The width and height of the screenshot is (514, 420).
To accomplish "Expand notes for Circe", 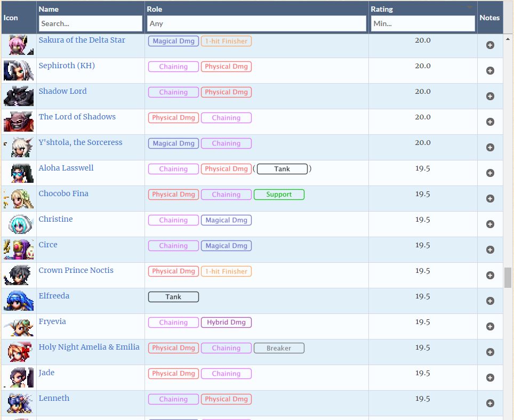I will point(490,249).
